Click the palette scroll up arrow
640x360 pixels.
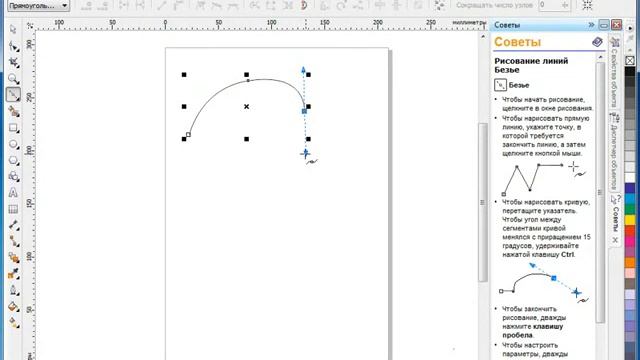point(630,51)
